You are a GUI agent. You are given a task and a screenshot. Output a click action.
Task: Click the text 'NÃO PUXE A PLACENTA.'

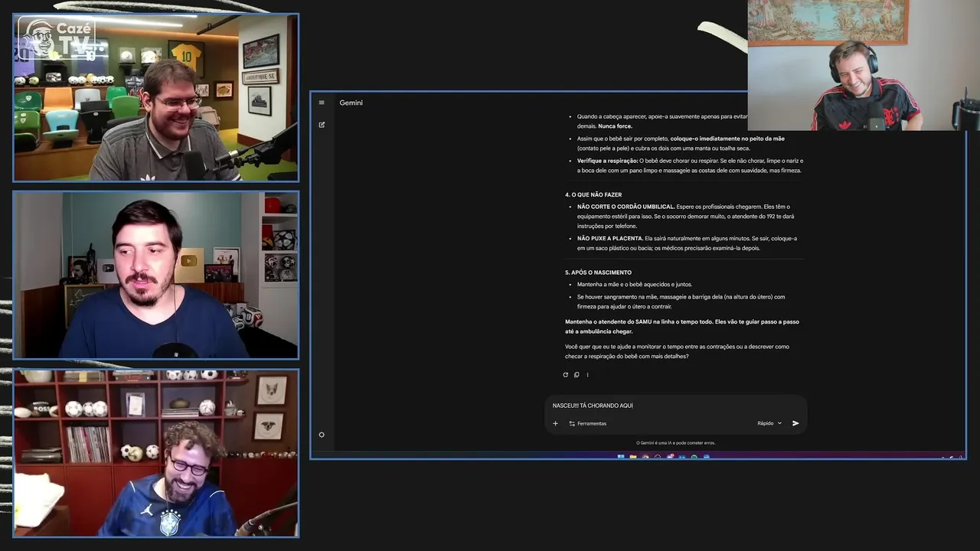tap(610, 238)
